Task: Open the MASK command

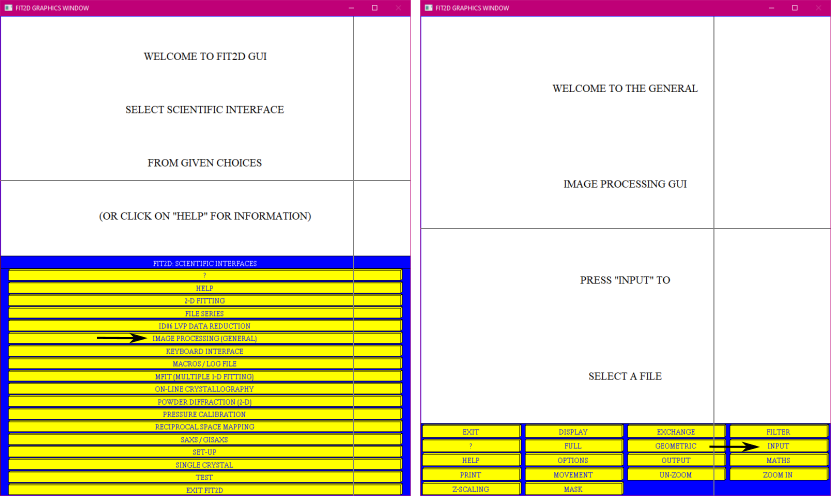Action: pyautogui.click(x=573, y=489)
